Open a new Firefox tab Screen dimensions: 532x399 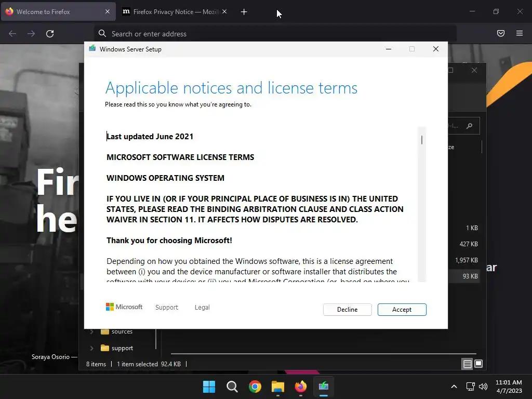244,12
